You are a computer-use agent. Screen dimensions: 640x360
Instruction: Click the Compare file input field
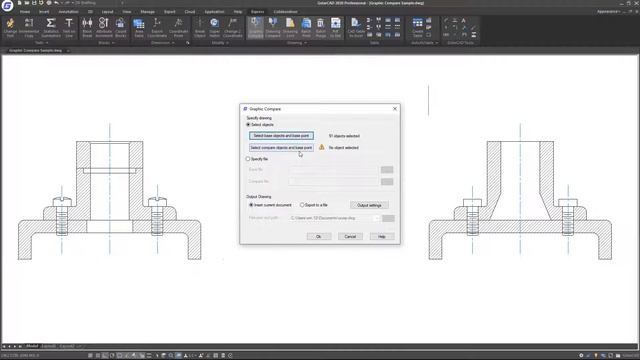333,181
